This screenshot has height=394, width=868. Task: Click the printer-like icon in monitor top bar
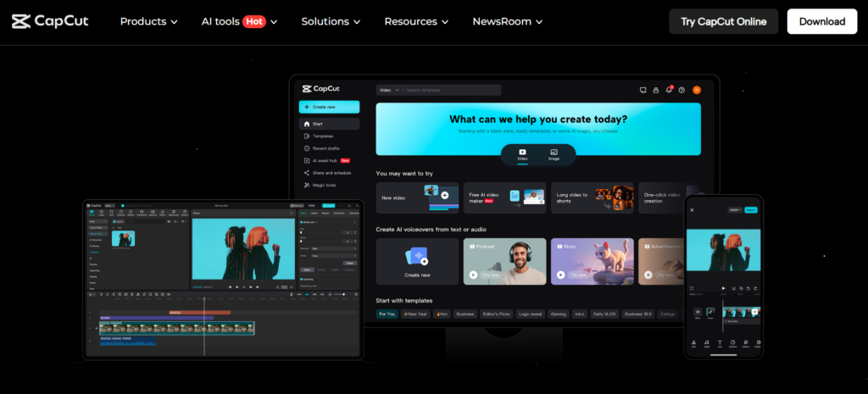click(656, 90)
